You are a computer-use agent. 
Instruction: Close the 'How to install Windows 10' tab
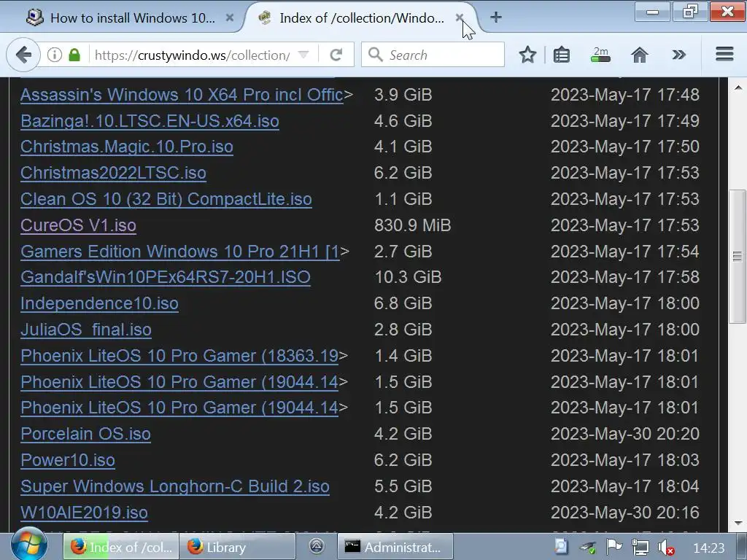(230, 17)
